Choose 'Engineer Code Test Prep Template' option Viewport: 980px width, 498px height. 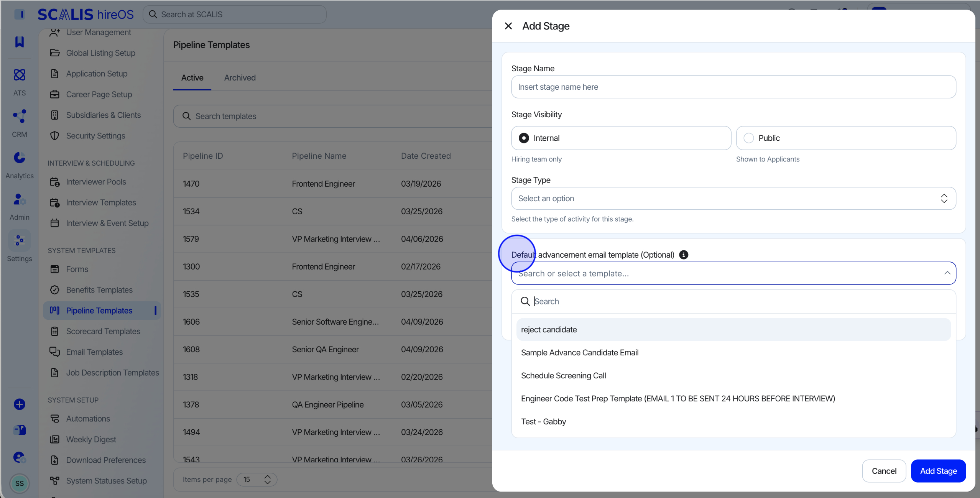(x=733, y=399)
